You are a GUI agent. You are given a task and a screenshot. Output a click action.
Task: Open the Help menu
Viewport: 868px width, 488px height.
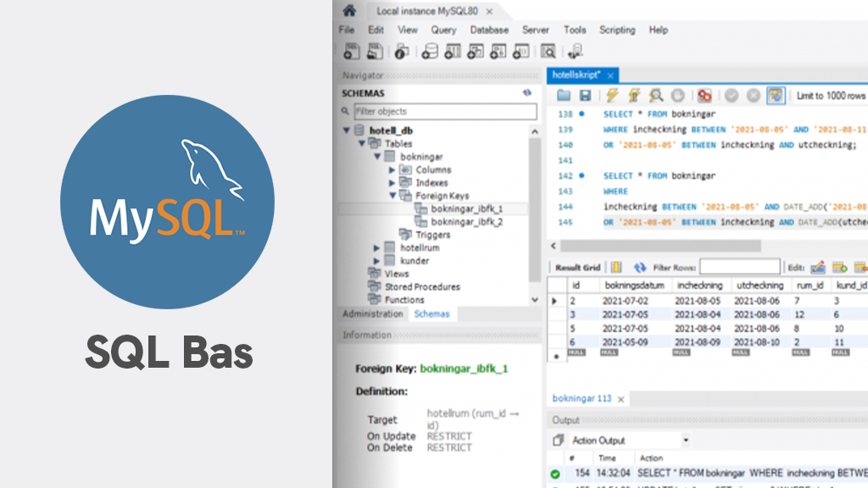pos(658,30)
